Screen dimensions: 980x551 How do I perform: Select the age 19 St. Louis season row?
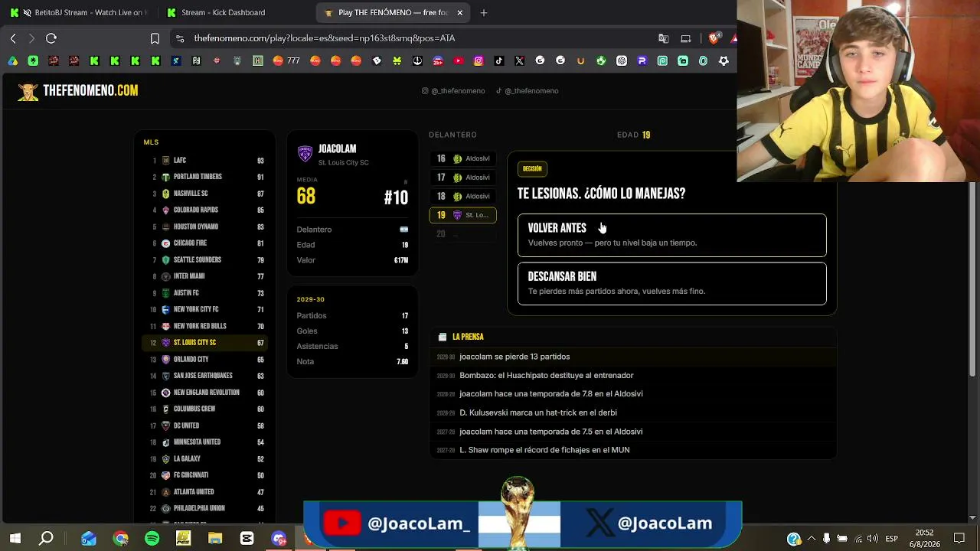[x=463, y=215]
